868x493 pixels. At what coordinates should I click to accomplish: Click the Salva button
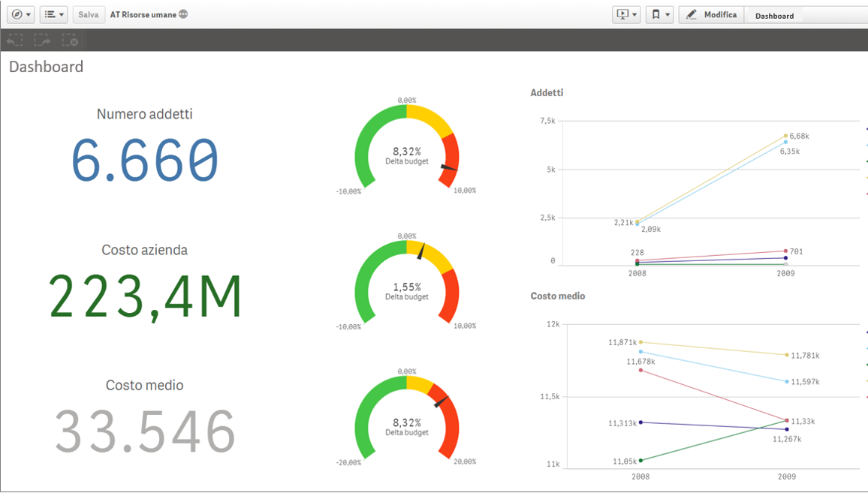[89, 15]
